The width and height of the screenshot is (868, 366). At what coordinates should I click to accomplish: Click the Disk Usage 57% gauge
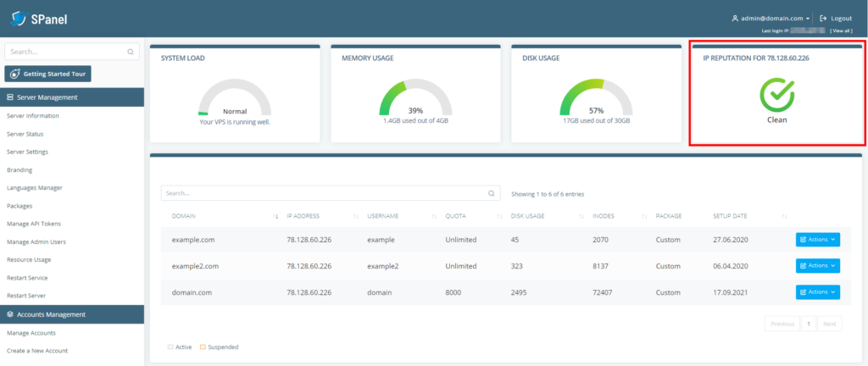(596, 97)
